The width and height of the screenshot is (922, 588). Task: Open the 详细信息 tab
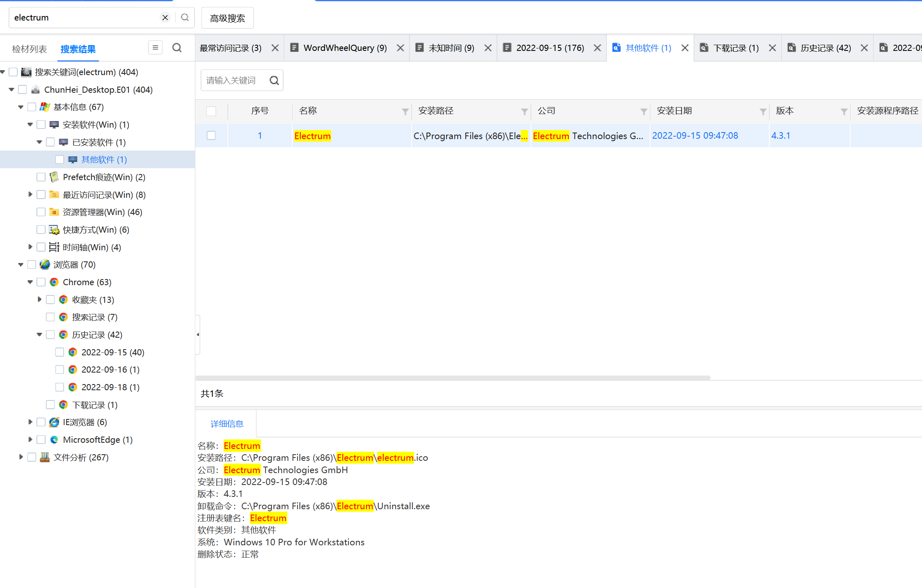coord(227,424)
